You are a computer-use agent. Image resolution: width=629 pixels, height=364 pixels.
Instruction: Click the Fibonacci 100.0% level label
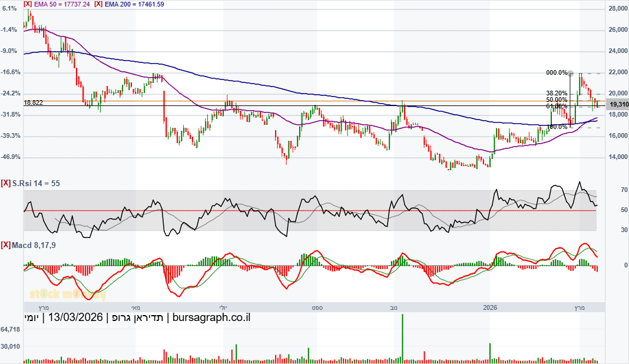coord(557,127)
